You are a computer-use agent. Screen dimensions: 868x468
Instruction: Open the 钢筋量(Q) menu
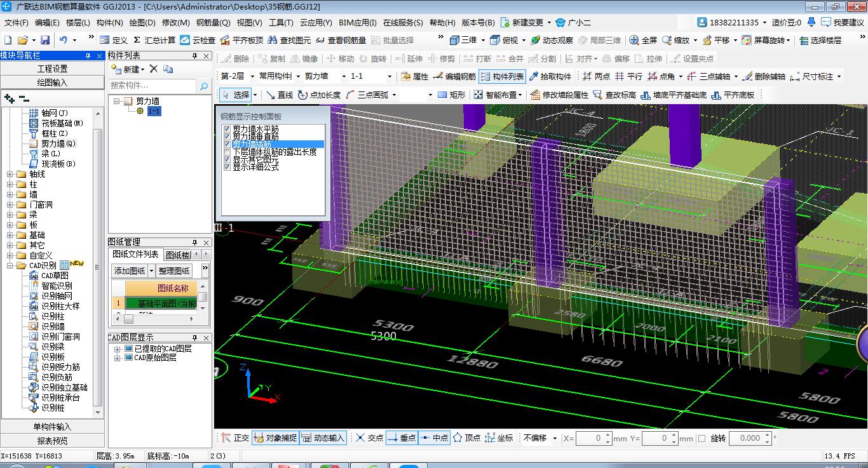(x=213, y=22)
